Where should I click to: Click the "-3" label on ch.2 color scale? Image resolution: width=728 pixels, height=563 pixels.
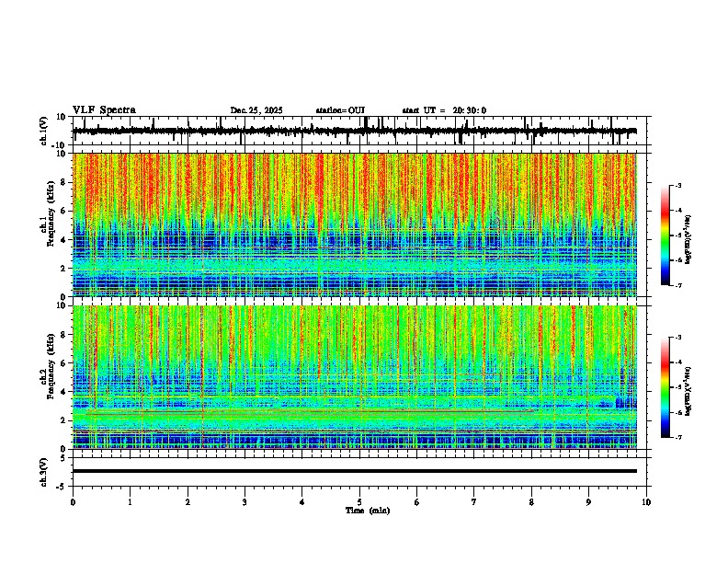(x=678, y=338)
